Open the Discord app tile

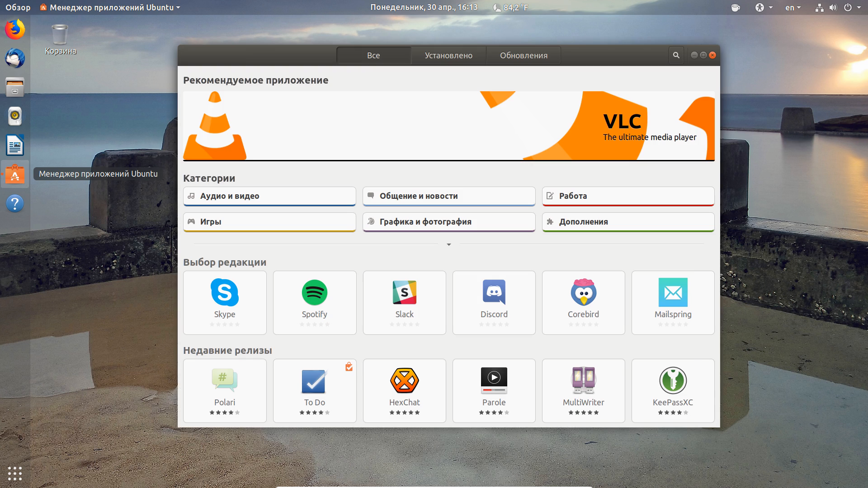494,303
